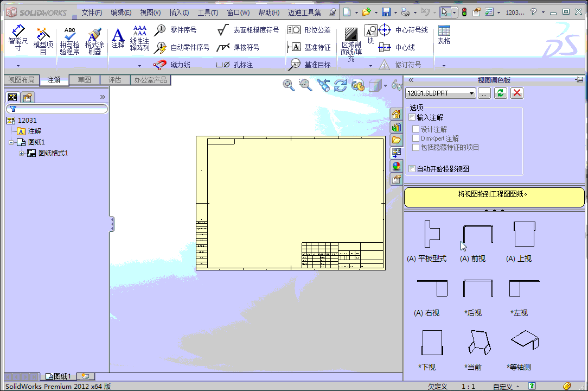Click the refresh icon in the 视图调色板 panel
588x391 pixels.
(x=500, y=93)
